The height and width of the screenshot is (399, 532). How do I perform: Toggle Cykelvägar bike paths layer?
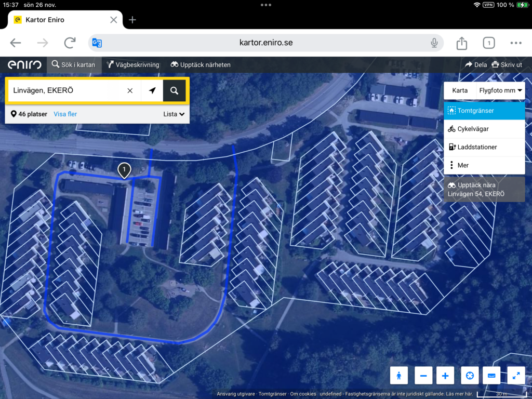[484, 129]
